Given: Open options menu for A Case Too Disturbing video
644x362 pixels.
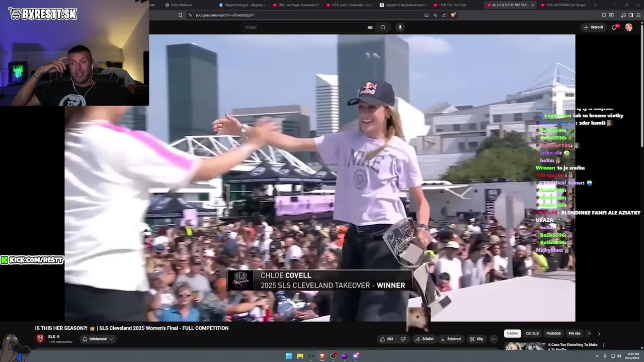Looking at the screenshot, I should click(603, 345).
